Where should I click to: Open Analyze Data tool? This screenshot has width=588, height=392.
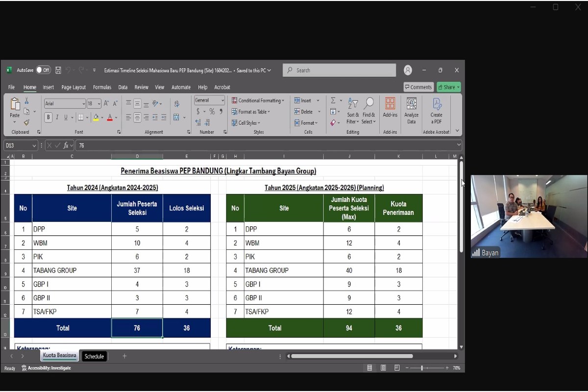click(411, 110)
